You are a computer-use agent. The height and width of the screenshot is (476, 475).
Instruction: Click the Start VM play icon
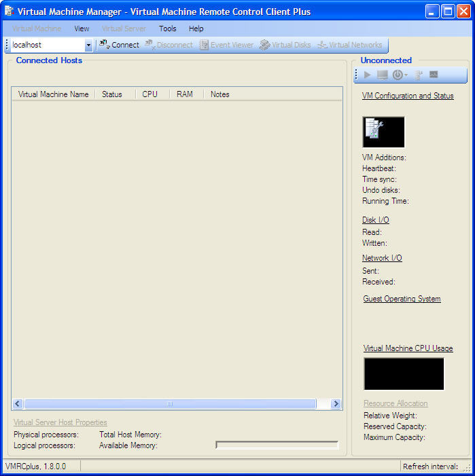[367, 75]
